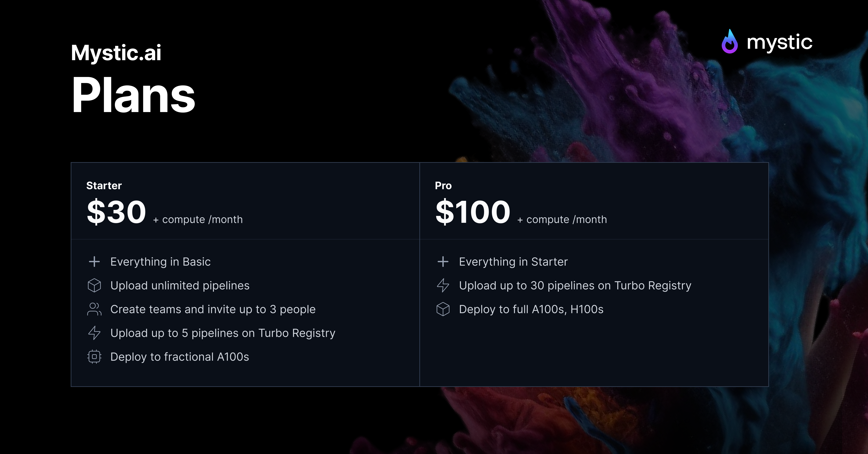Click the Starter compute /month label

point(198,220)
